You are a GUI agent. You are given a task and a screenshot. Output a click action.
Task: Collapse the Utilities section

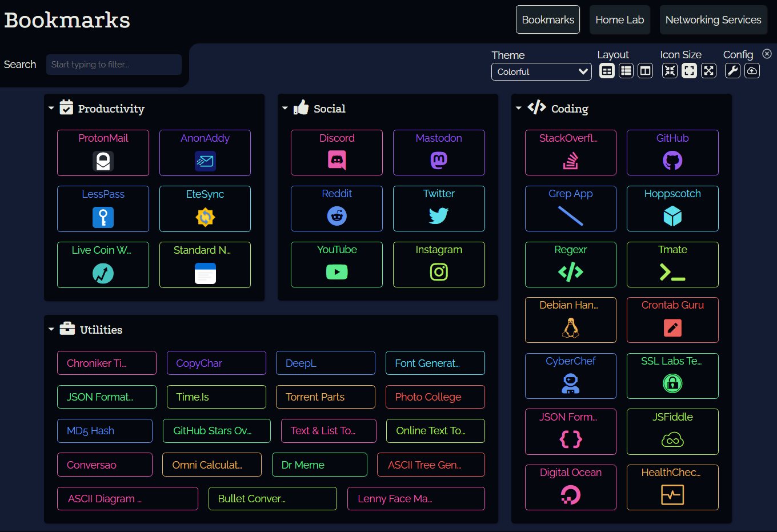[51, 329]
